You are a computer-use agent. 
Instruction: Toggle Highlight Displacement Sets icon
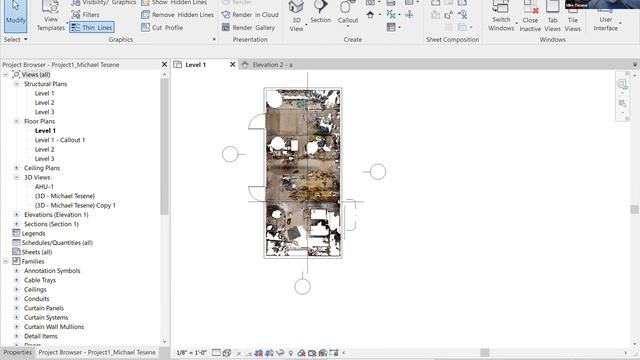pos(333,353)
